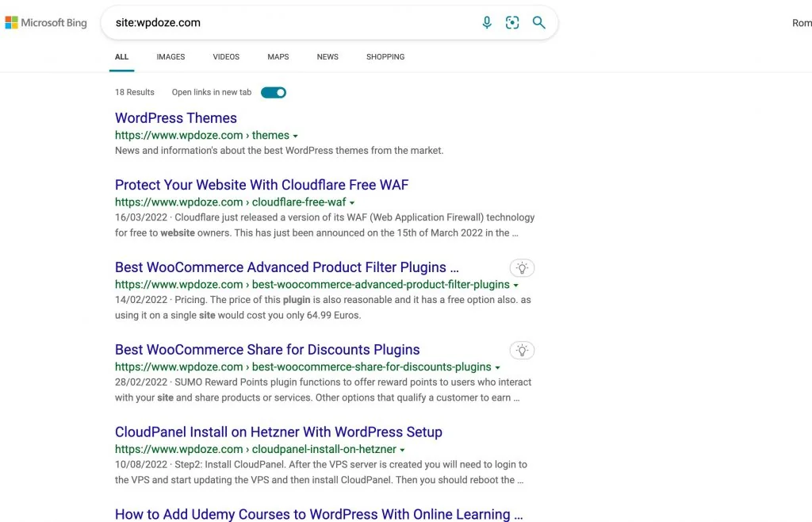Switch to the IMAGES tab
The height and width of the screenshot is (522, 812).
click(170, 56)
